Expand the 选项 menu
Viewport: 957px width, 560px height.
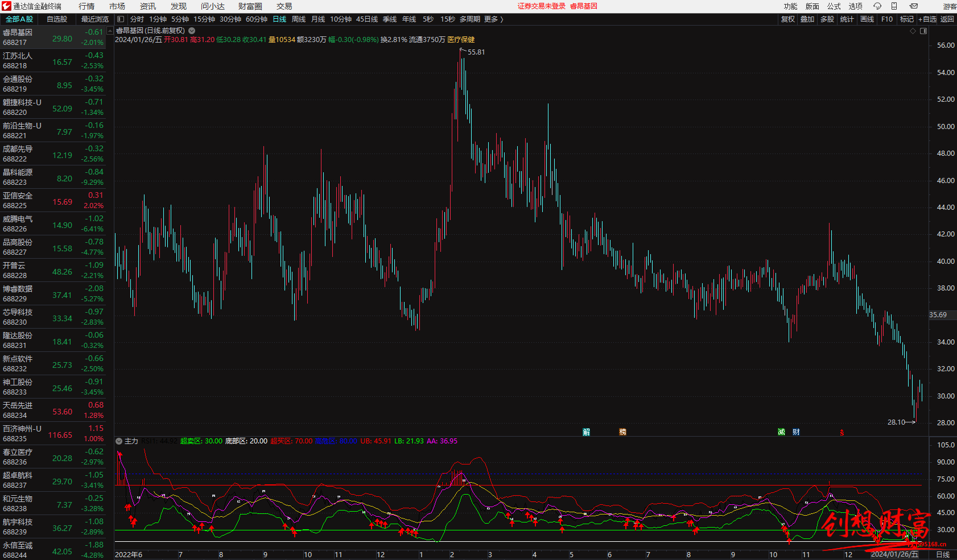tap(856, 6)
